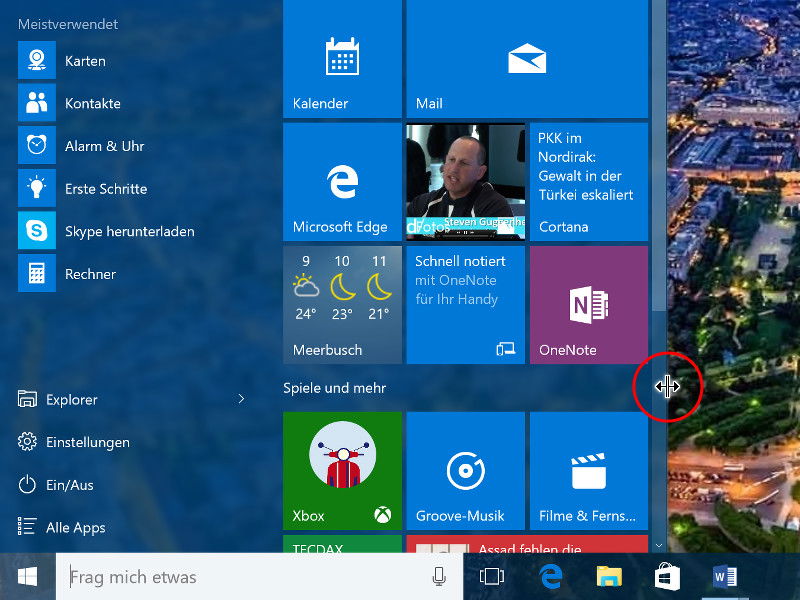
Task: Open File Explorer folder icon on taskbar
Action: tap(609, 577)
